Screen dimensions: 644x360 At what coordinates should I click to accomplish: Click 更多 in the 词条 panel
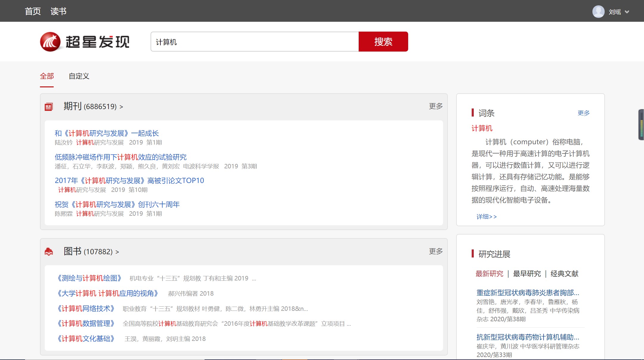583,113
